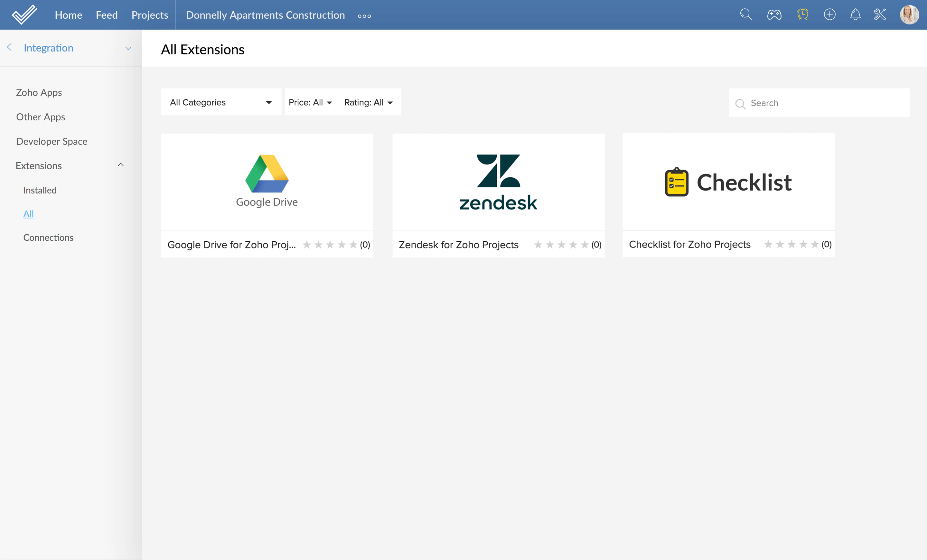Open the setup tools icon
The image size is (927, 560).
point(880,15)
